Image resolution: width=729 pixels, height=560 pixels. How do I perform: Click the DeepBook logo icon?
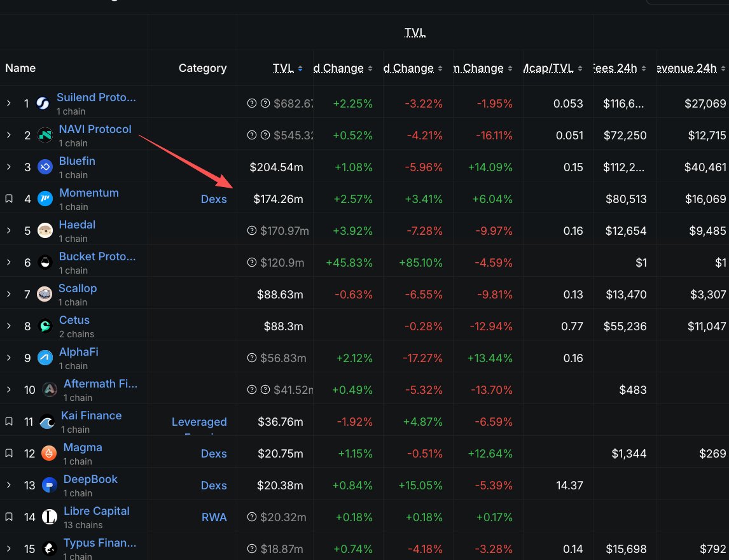point(49,485)
